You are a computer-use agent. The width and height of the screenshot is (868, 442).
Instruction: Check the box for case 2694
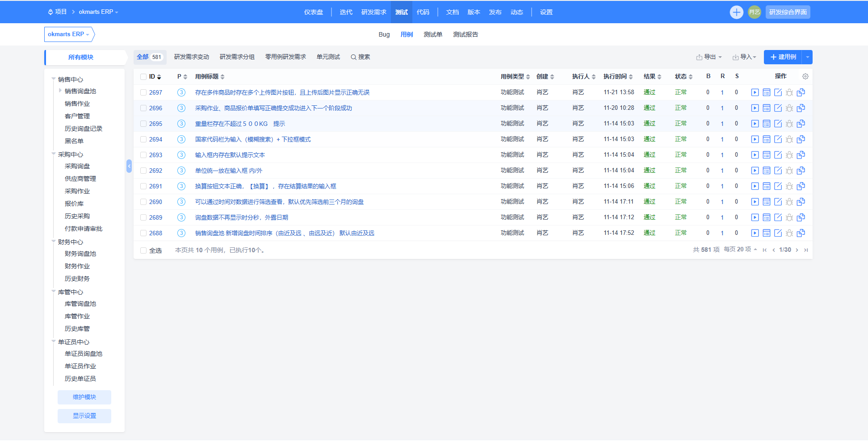coord(143,139)
